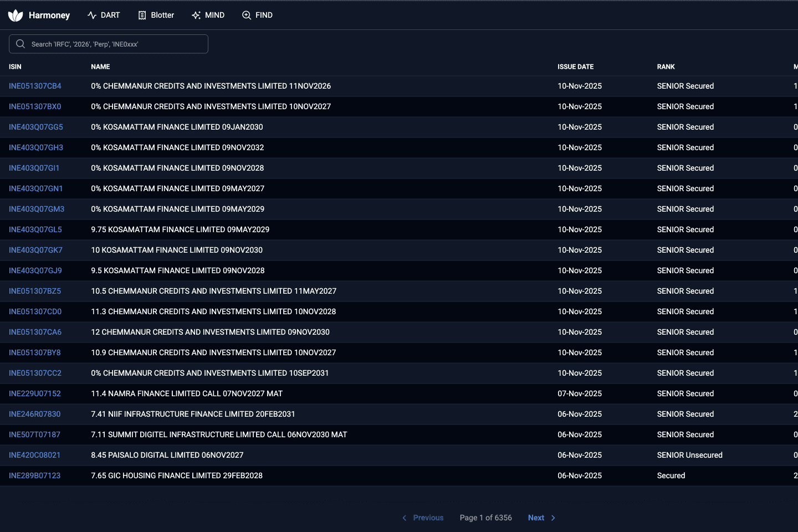Open ISIN link INE289B07123
Image resolution: width=798 pixels, height=532 pixels.
(x=35, y=475)
